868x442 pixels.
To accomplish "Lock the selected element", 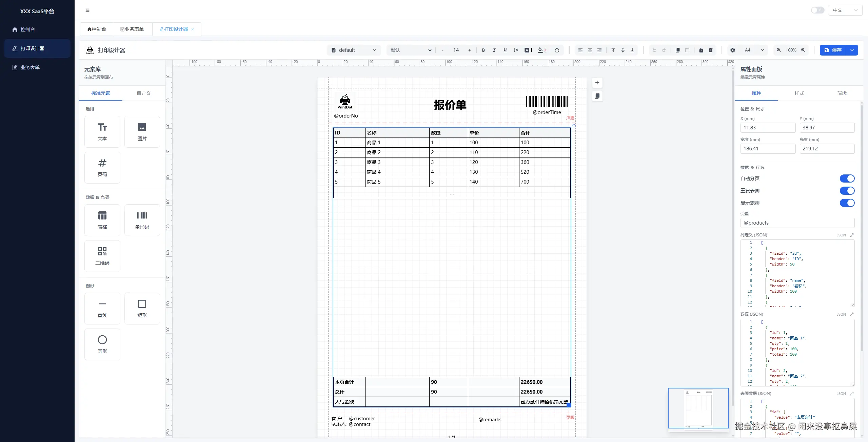I will coord(701,50).
